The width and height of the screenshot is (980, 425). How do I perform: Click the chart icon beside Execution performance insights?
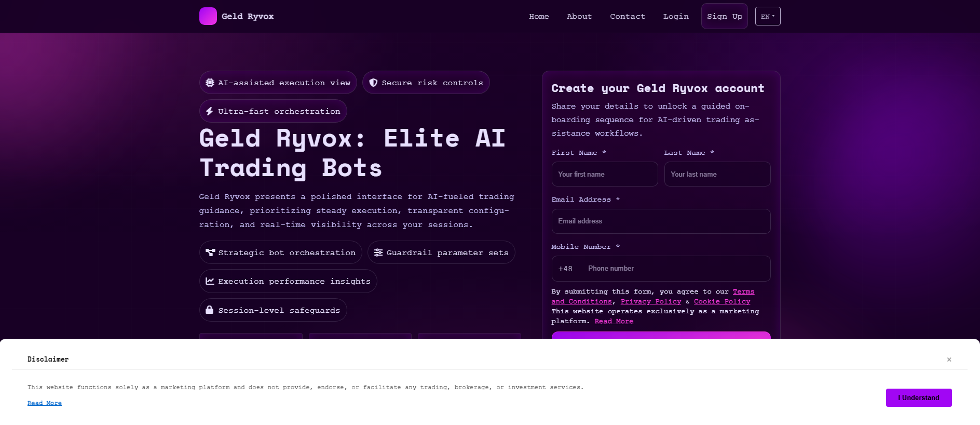point(210,281)
